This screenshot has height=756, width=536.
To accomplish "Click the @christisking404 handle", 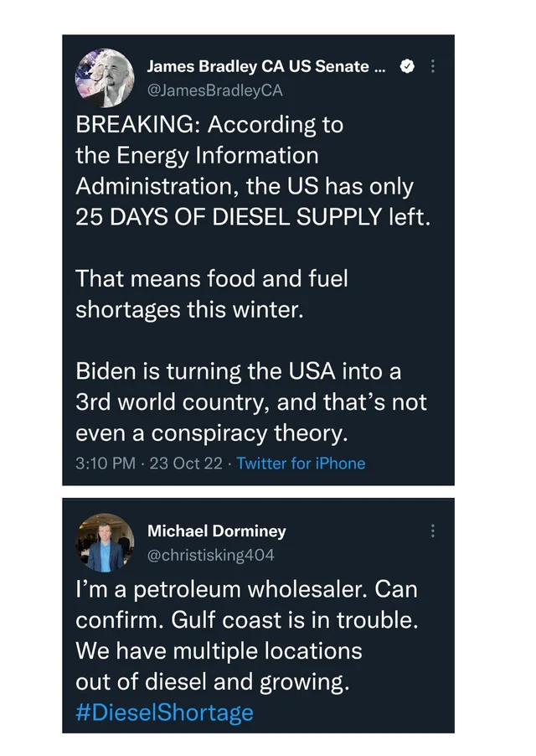I will pos(211,555).
